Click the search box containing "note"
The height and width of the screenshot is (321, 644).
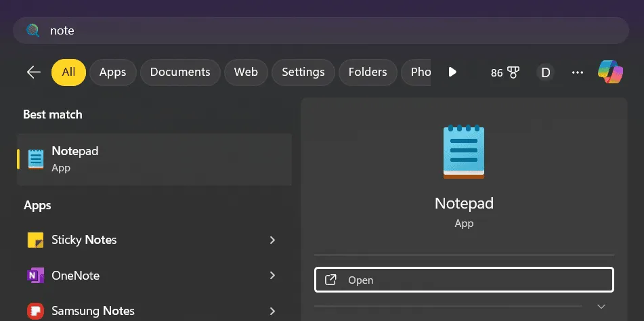tap(321, 30)
